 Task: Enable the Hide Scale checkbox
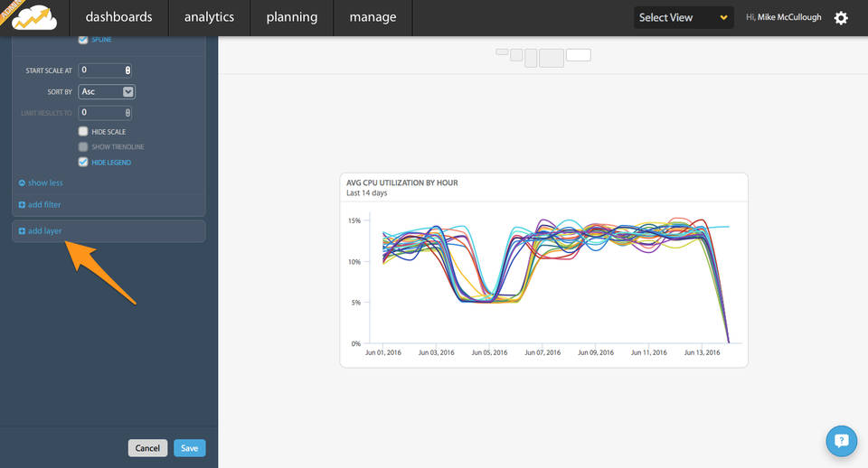pos(83,132)
